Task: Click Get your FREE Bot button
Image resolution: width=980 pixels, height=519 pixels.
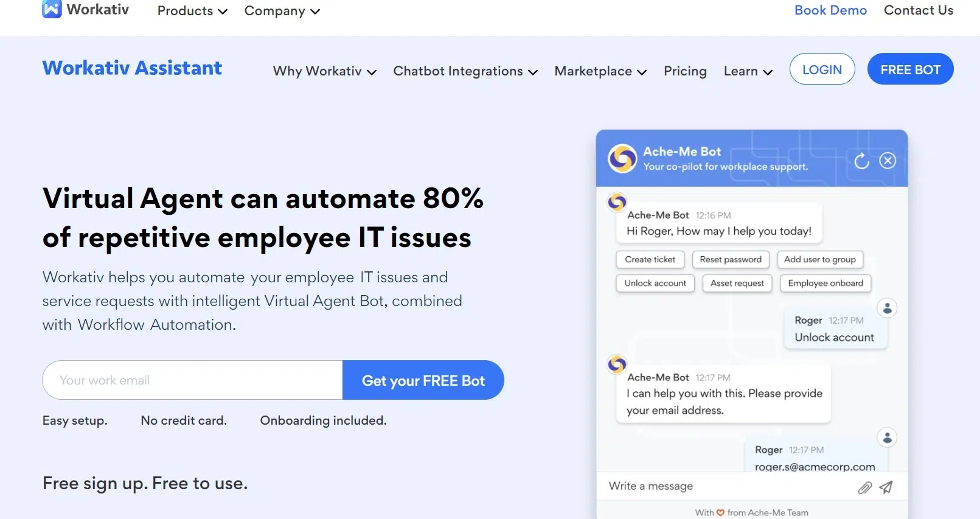Action: pyautogui.click(x=423, y=380)
